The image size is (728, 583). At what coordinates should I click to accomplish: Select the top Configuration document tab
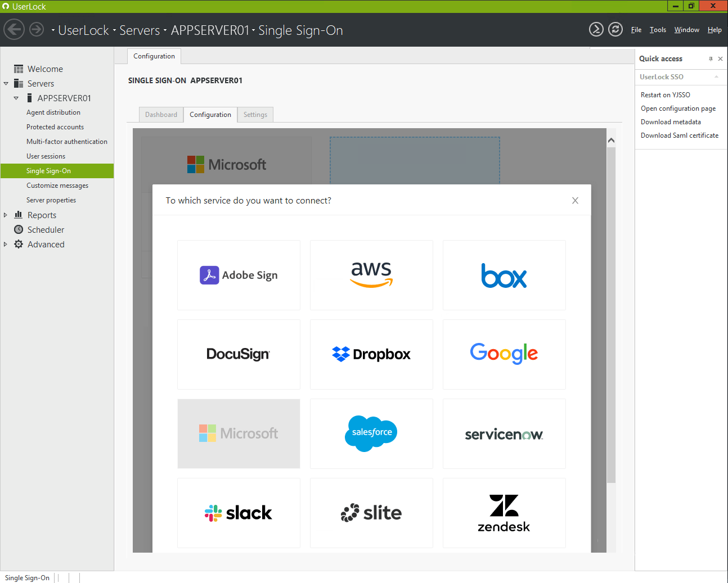[154, 56]
